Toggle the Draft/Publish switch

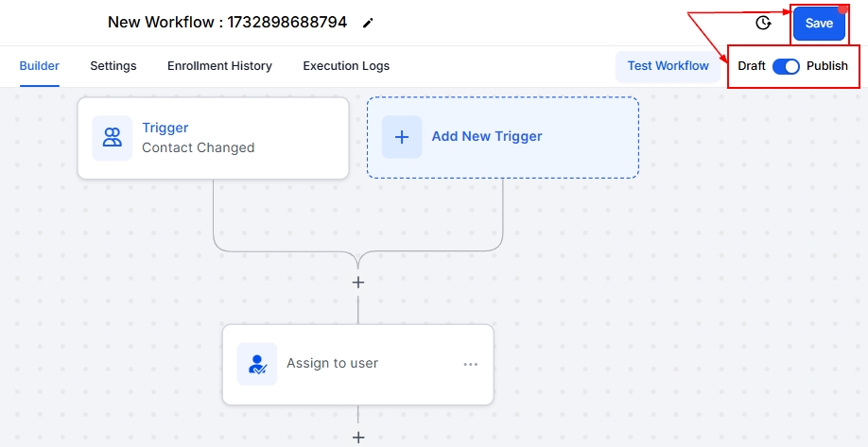tap(786, 66)
